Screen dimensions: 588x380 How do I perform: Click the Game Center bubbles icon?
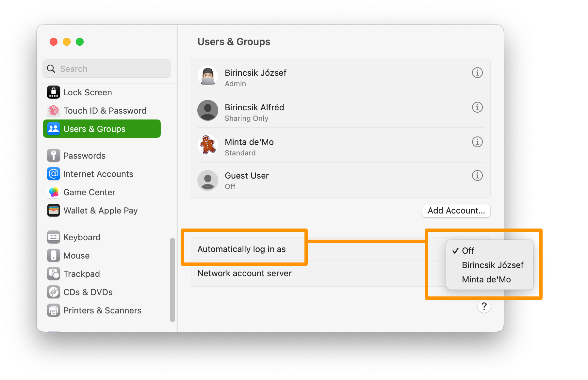[54, 192]
